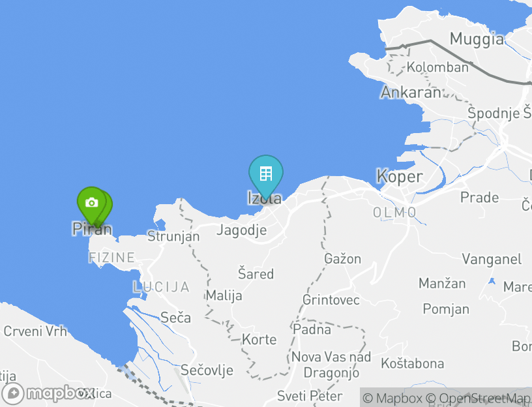Click the Ankaran label on the map
Screen dimensions: 532x407
pyautogui.click(x=411, y=93)
